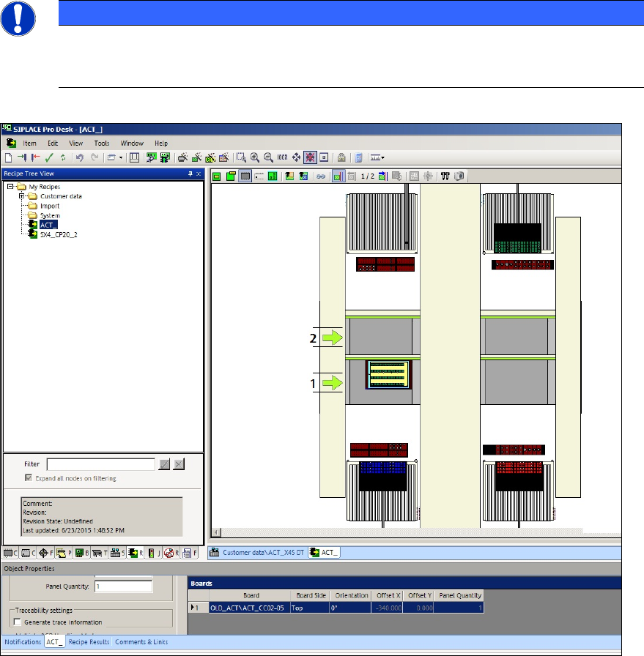Click the Redo arrow icon
This screenshot has height=656, width=644.
[x=95, y=157]
